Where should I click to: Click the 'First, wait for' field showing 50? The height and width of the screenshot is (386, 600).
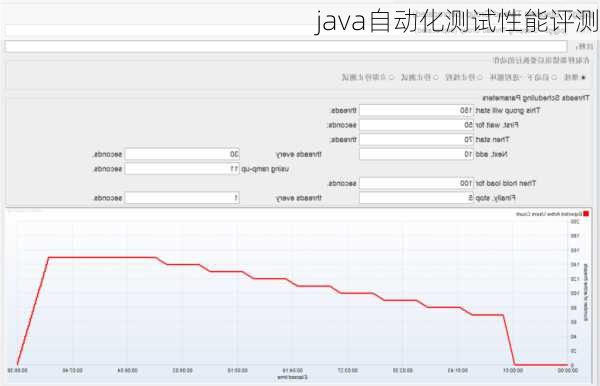[x=416, y=125]
